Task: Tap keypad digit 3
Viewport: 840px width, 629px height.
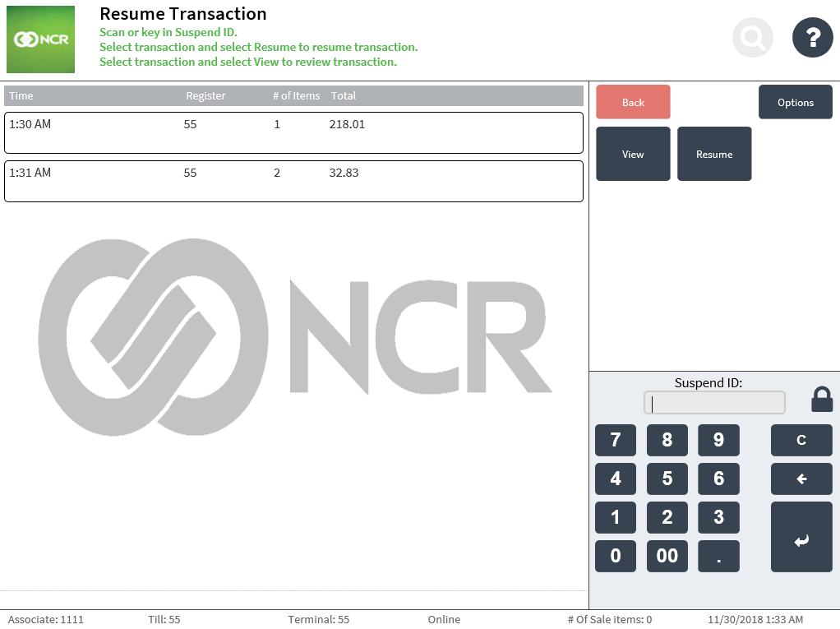Action: [x=719, y=517]
